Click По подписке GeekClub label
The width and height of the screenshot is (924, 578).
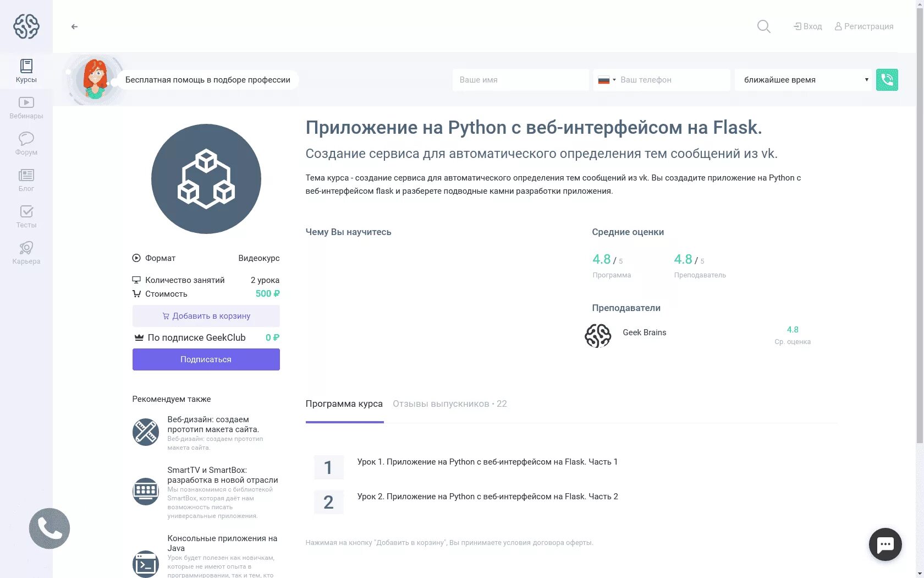tap(196, 337)
